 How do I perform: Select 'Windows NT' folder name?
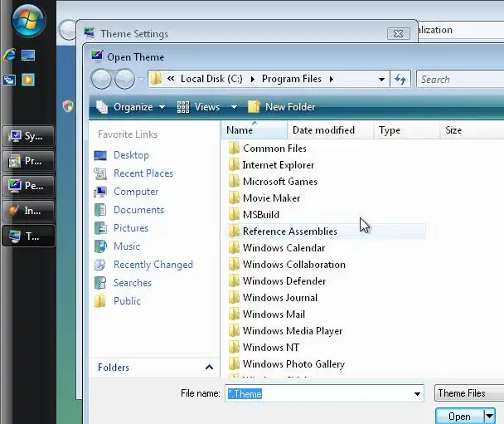point(271,348)
